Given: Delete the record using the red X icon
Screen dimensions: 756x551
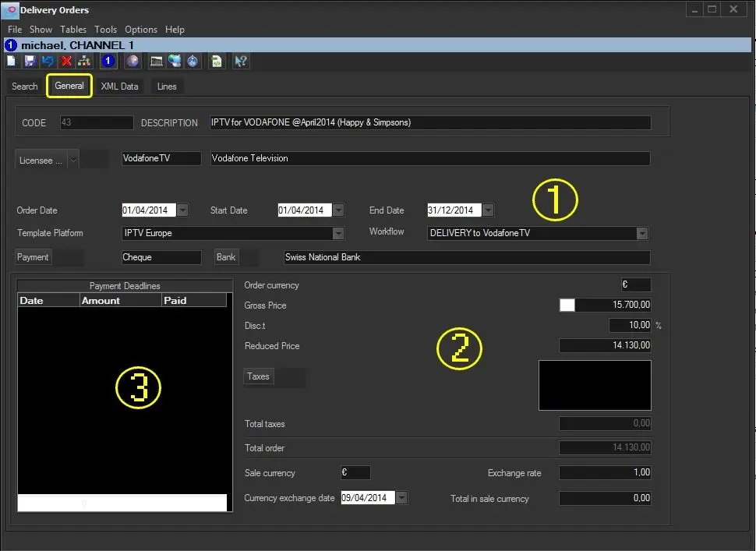Looking at the screenshot, I should click(x=66, y=61).
